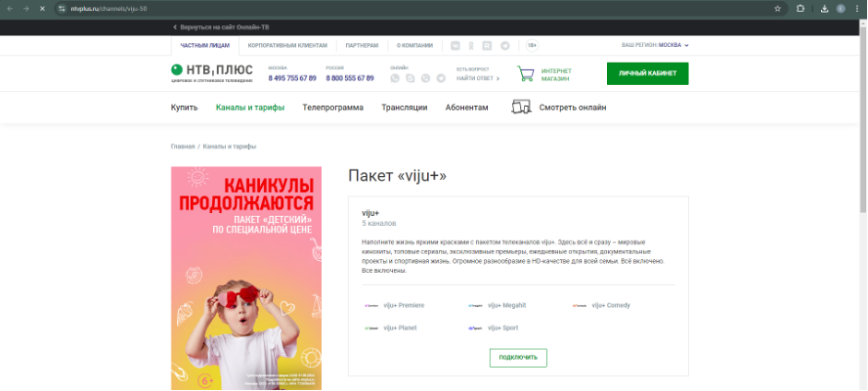Open the Каналы и тарифы menu
868x391 pixels.
pyautogui.click(x=250, y=107)
